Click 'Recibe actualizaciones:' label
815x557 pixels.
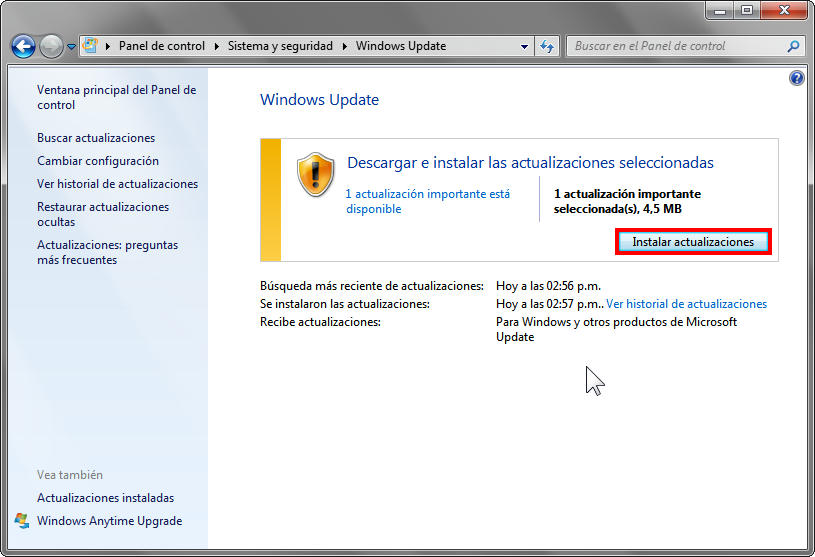(320, 322)
